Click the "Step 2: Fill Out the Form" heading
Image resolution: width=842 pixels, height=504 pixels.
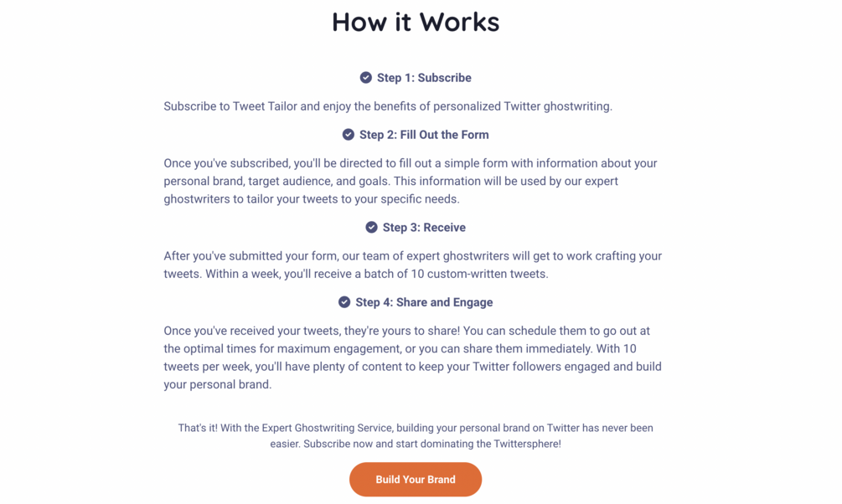[424, 135]
